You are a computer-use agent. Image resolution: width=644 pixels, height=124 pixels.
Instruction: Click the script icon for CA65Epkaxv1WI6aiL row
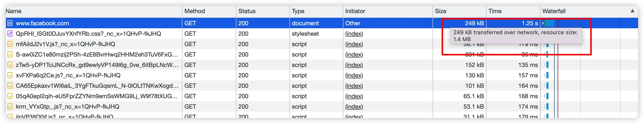pos(10,86)
